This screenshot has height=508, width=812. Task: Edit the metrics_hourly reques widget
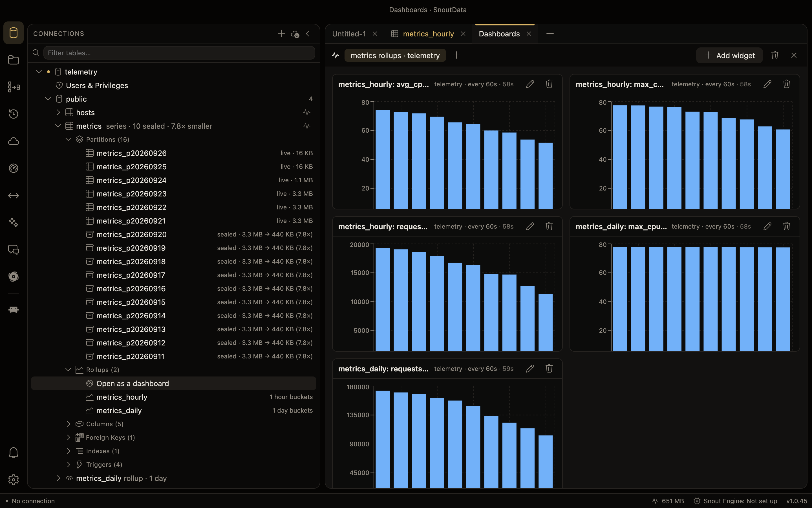click(530, 226)
